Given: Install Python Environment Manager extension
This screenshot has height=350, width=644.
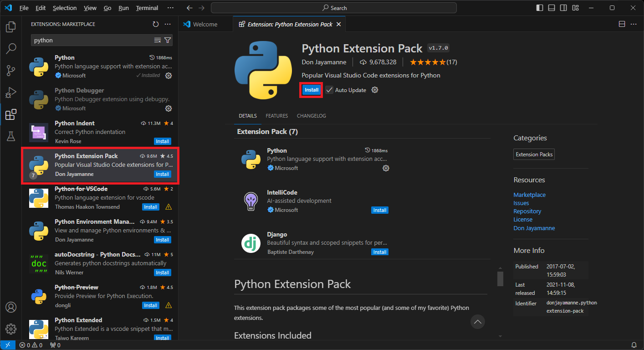Looking at the screenshot, I should (x=163, y=240).
